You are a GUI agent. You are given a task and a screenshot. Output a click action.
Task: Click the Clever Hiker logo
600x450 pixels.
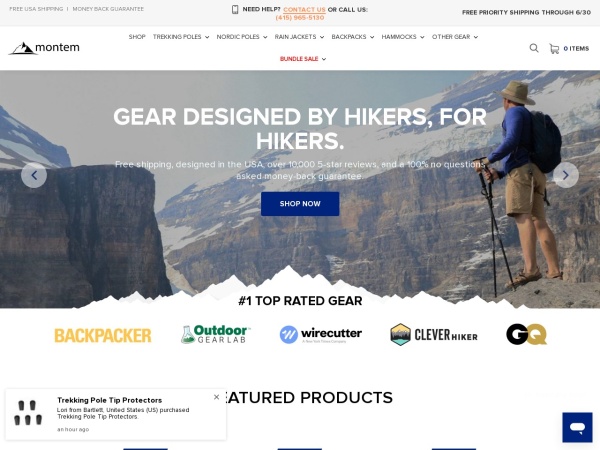[434, 334]
